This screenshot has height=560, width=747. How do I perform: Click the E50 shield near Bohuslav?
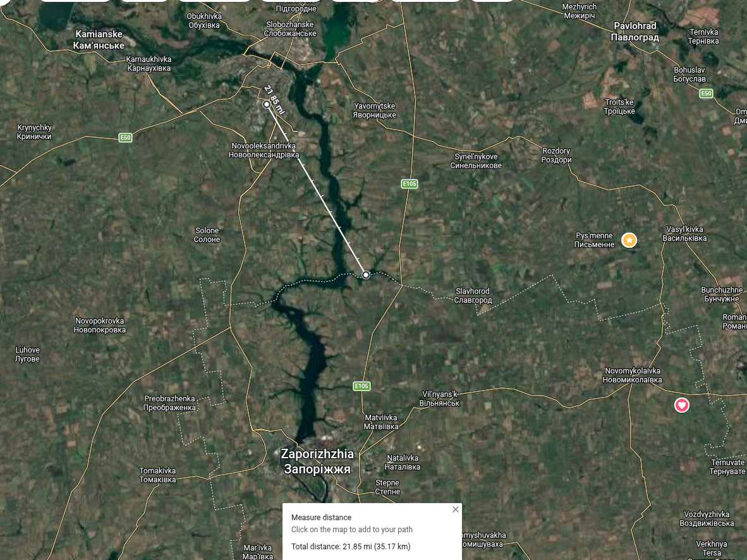click(x=706, y=94)
